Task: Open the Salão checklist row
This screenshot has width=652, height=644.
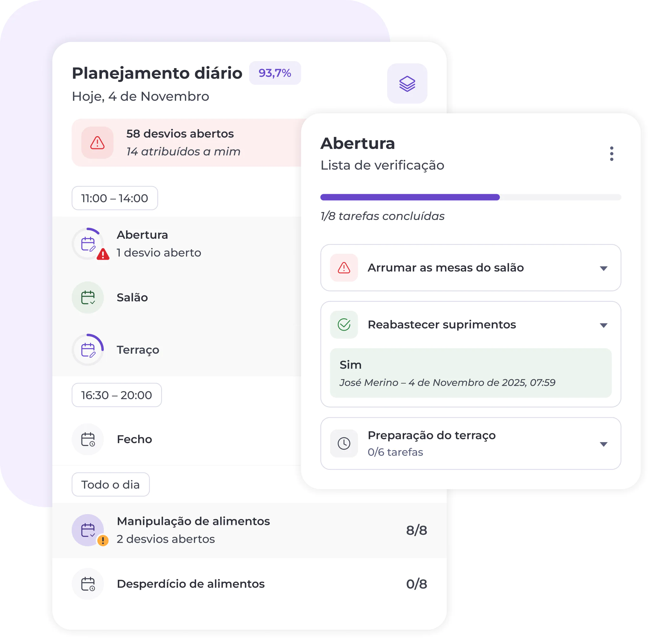Action: tap(177, 297)
